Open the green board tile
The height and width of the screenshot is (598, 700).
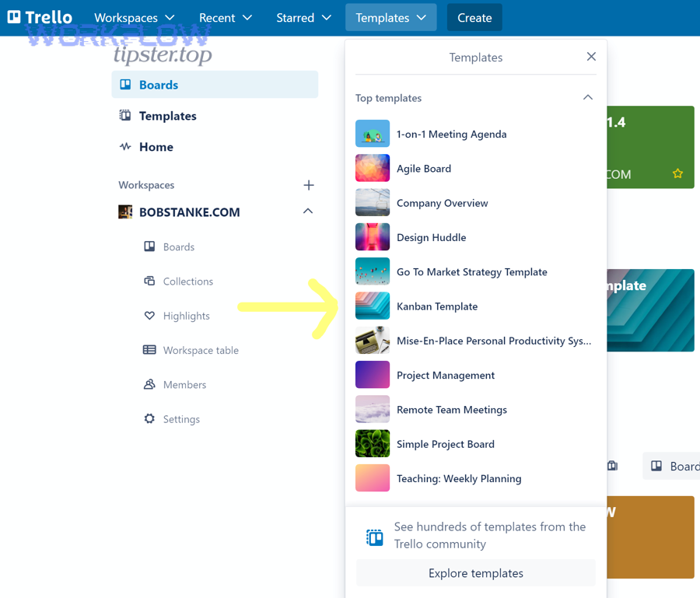(650, 147)
